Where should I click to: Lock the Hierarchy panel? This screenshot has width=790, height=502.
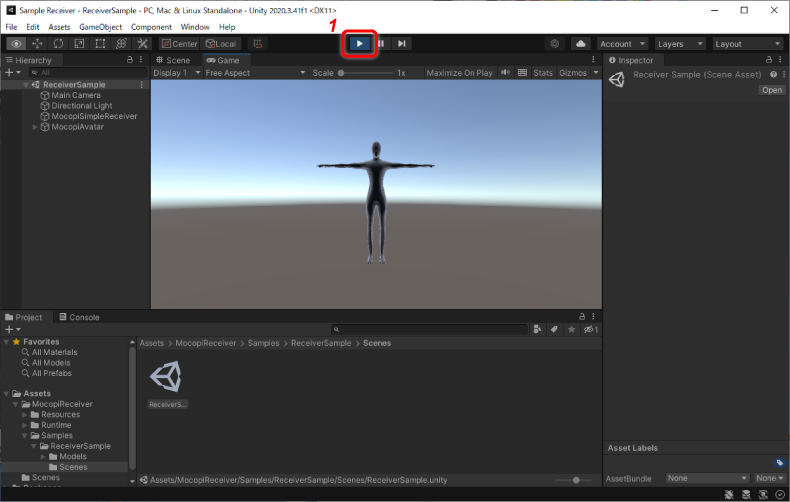(130, 59)
